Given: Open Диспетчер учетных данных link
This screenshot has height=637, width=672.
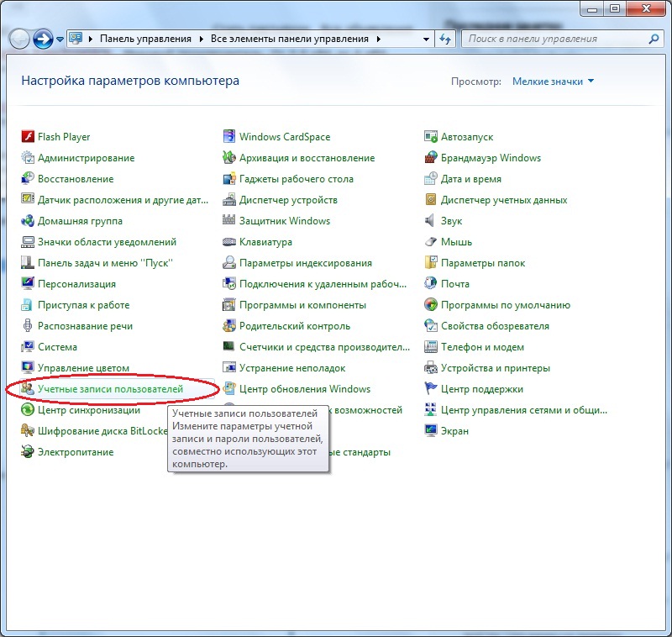Looking at the screenshot, I should pyautogui.click(x=504, y=200).
